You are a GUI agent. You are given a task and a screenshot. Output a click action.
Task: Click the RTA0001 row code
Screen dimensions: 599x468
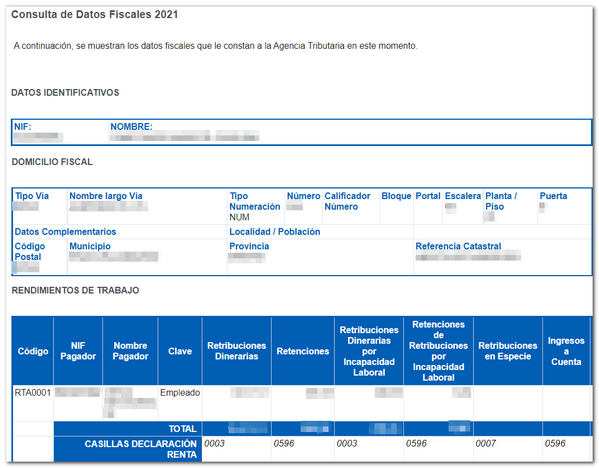(x=32, y=393)
